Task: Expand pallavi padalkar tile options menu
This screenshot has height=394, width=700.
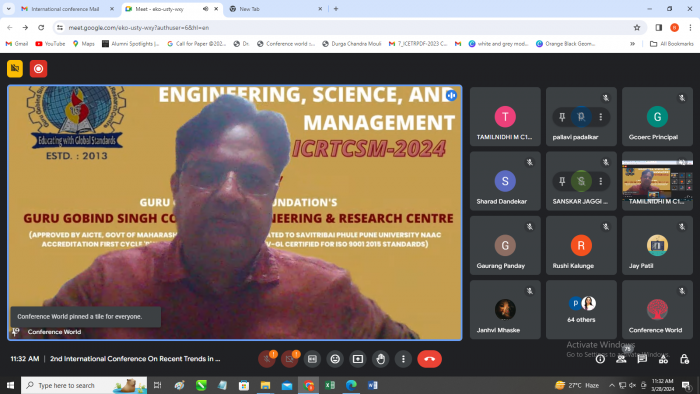Action: pos(600,117)
